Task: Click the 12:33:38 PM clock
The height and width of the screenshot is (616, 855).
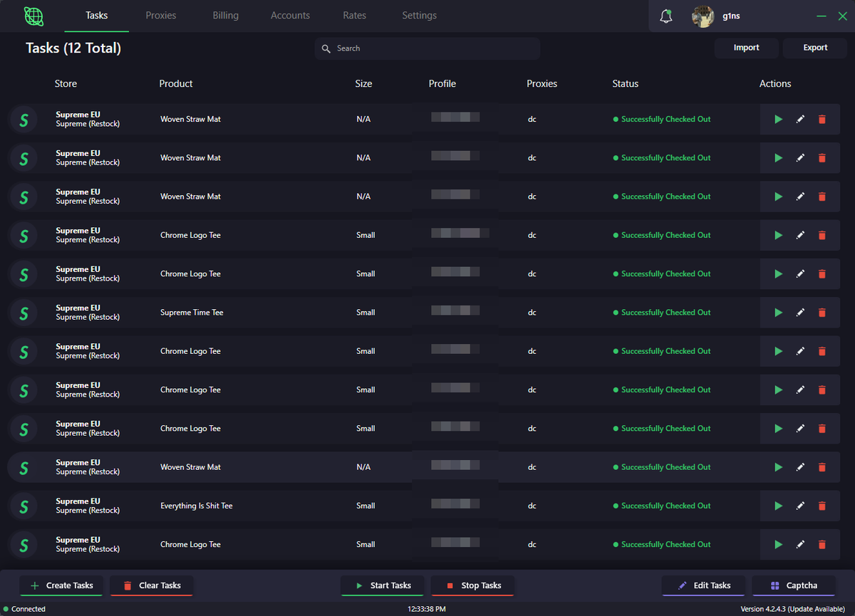Action: (x=427, y=609)
